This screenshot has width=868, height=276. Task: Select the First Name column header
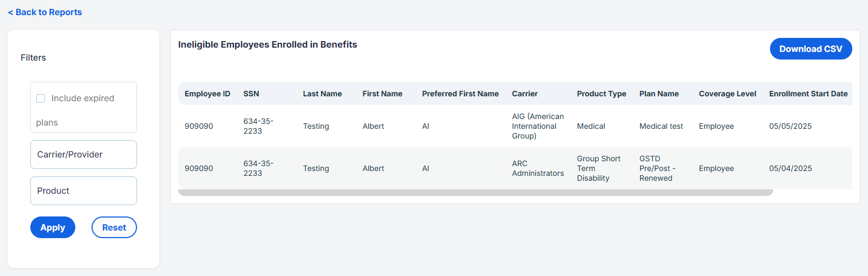click(382, 94)
